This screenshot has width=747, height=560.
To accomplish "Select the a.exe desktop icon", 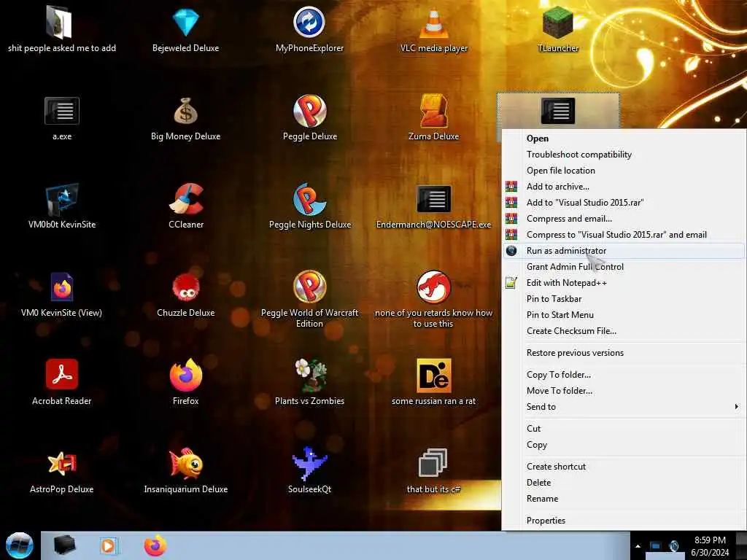I will pyautogui.click(x=61, y=111).
